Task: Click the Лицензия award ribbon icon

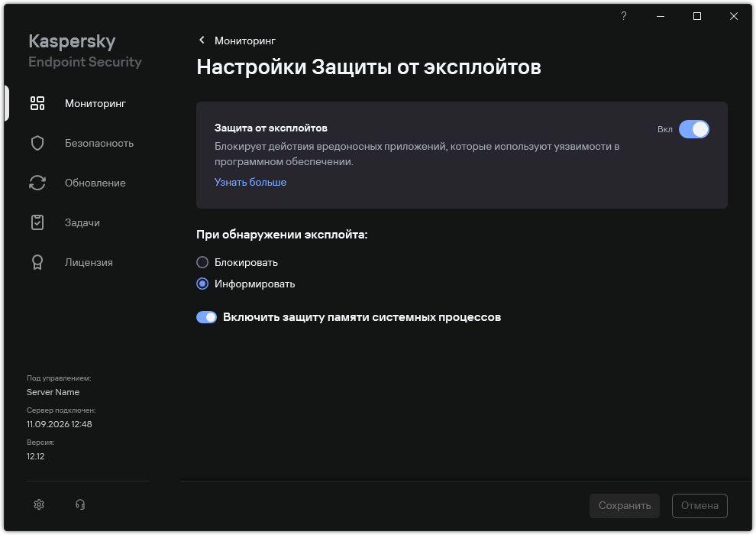Action: (37, 262)
